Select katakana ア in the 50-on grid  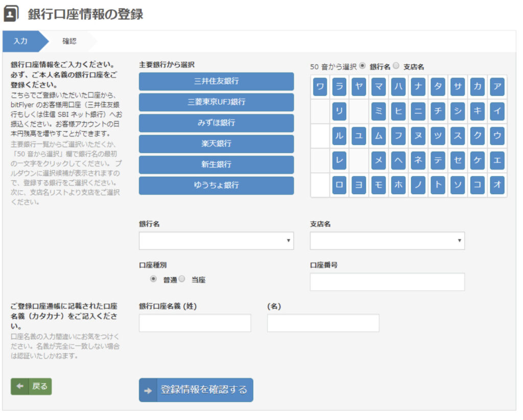[x=497, y=87]
